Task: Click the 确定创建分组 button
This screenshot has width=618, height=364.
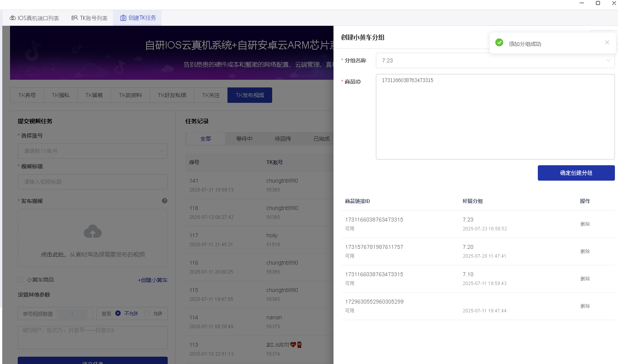Action: 576,173
